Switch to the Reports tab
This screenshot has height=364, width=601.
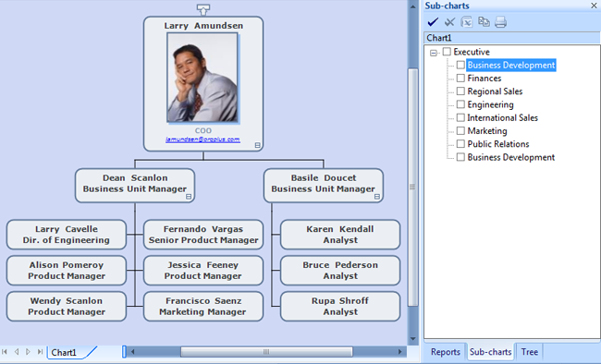pyautogui.click(x=446, y=352)
